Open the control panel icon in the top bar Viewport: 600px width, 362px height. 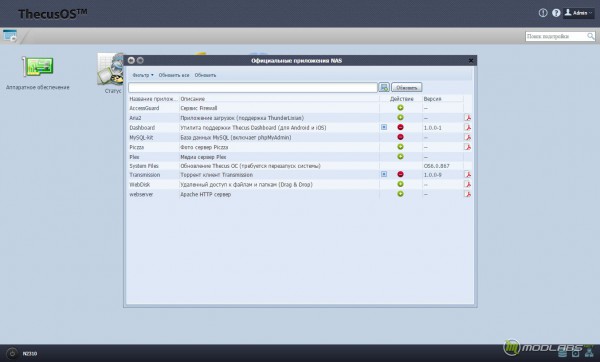10,36
